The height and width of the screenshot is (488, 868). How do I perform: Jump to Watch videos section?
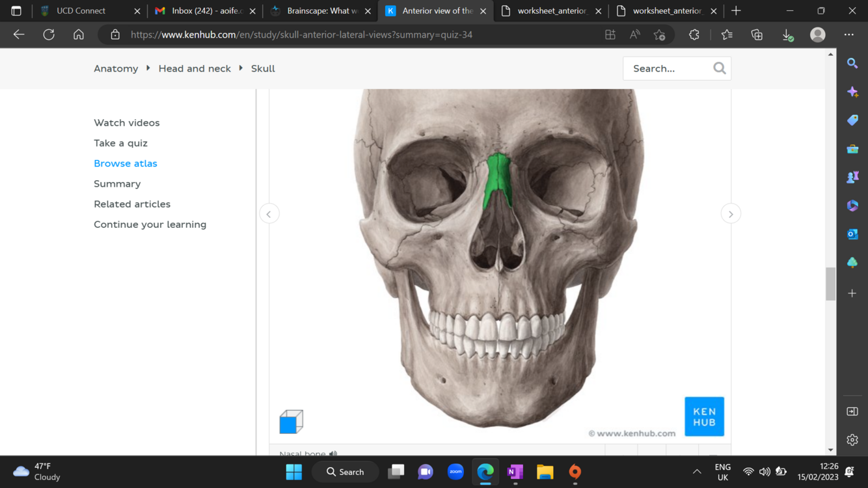[x=126, y=122]
